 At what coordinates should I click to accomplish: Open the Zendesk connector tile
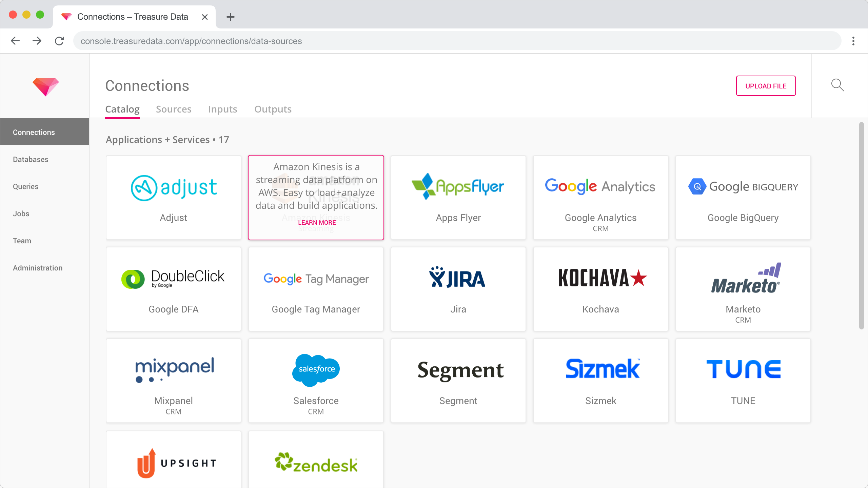pyautogui.click(x=316, y=463)
